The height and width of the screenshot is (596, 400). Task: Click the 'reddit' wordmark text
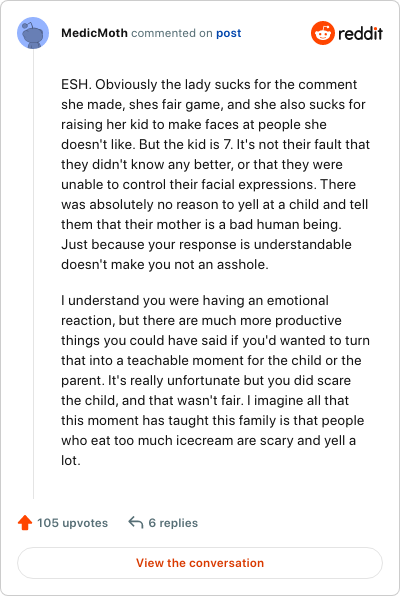tap(360, 33)
